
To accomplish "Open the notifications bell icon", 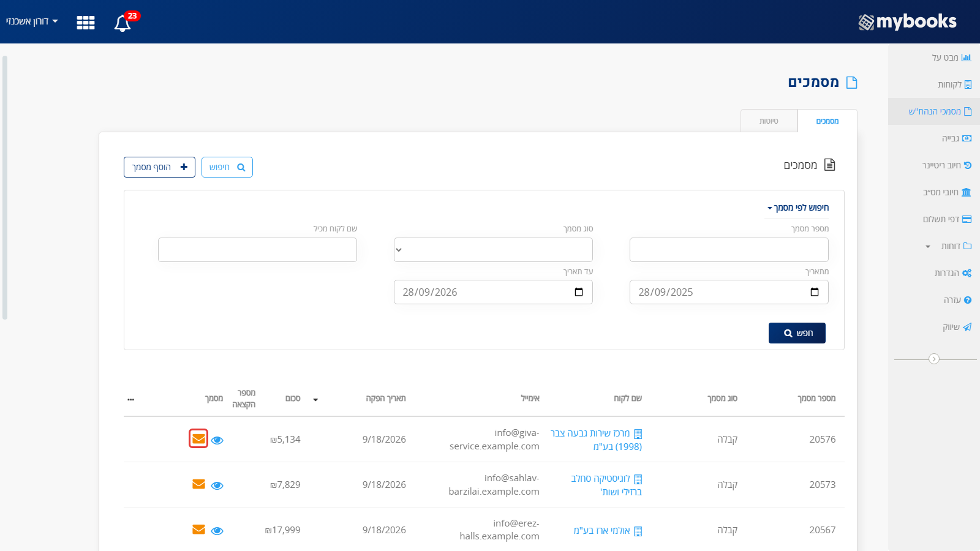I will 123,23.
